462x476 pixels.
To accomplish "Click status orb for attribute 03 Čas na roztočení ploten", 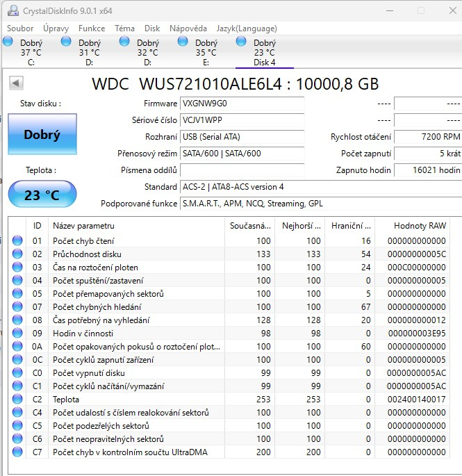I will point(17,267).
